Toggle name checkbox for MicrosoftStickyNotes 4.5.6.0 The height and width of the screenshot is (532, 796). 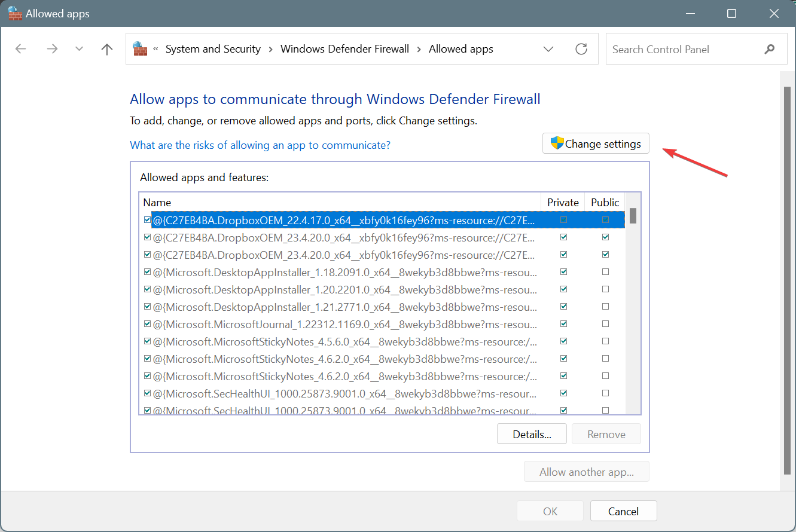147,341
